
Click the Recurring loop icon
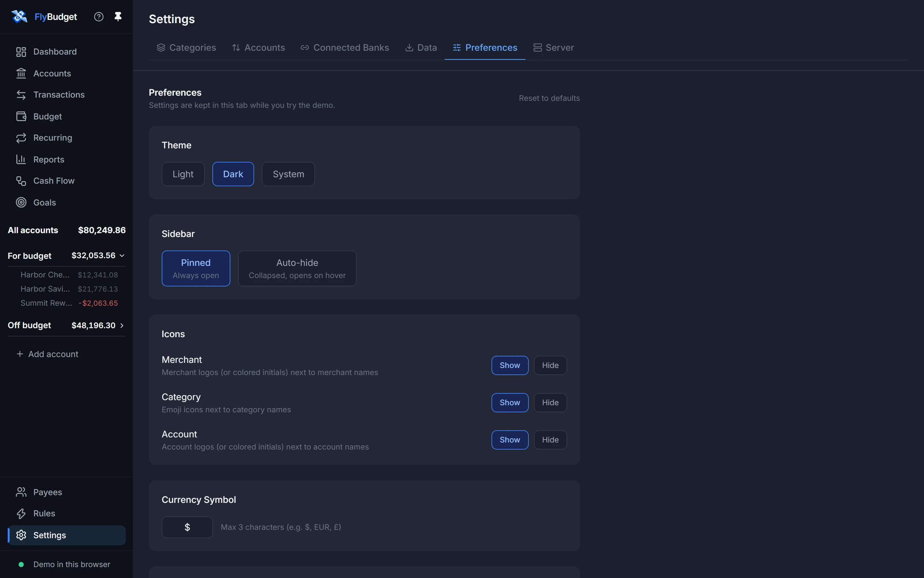point(21,138)
